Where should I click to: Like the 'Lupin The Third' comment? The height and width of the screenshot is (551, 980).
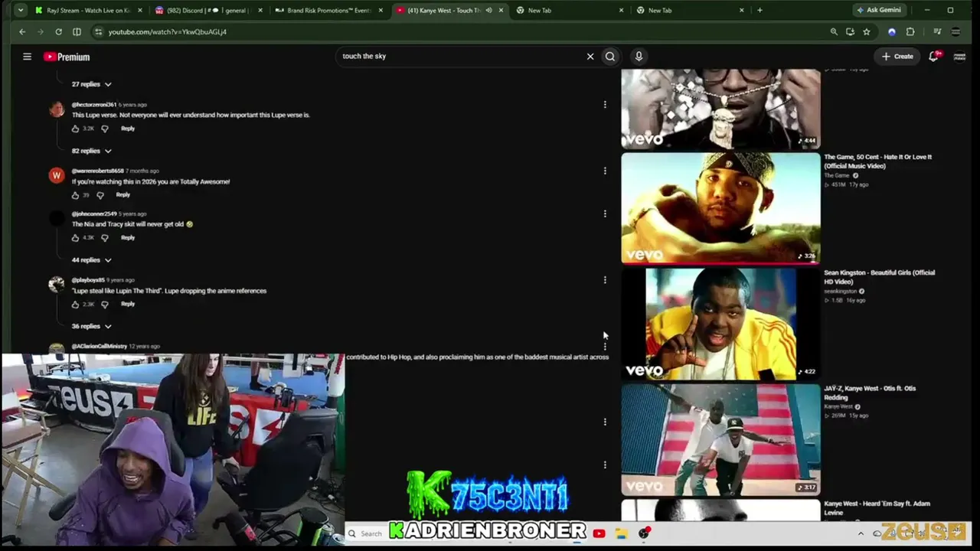pos(76,305)
